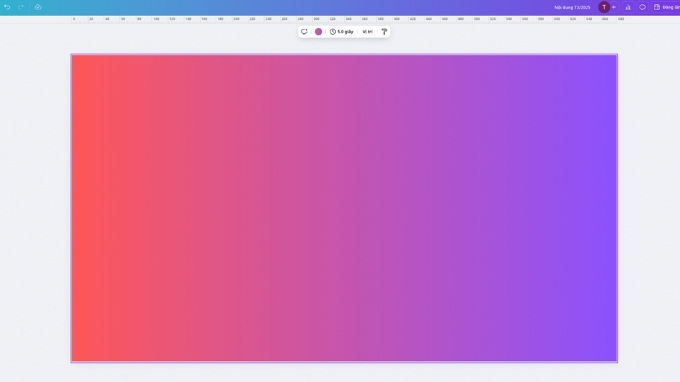Click the horizontal ruler above the page
The image size is (680, 382).
coord(347,19)
